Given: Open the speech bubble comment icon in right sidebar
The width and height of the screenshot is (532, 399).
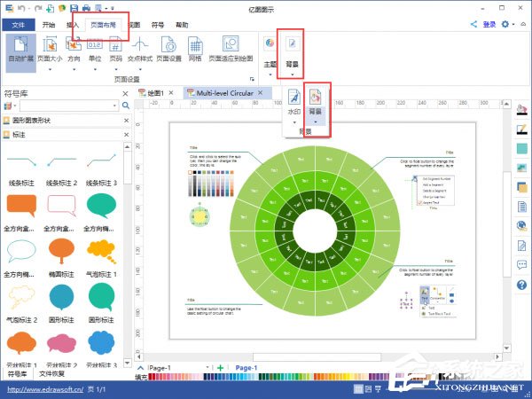Looking at the screenshot, I should pyautogui.click(x=522, y=265).
